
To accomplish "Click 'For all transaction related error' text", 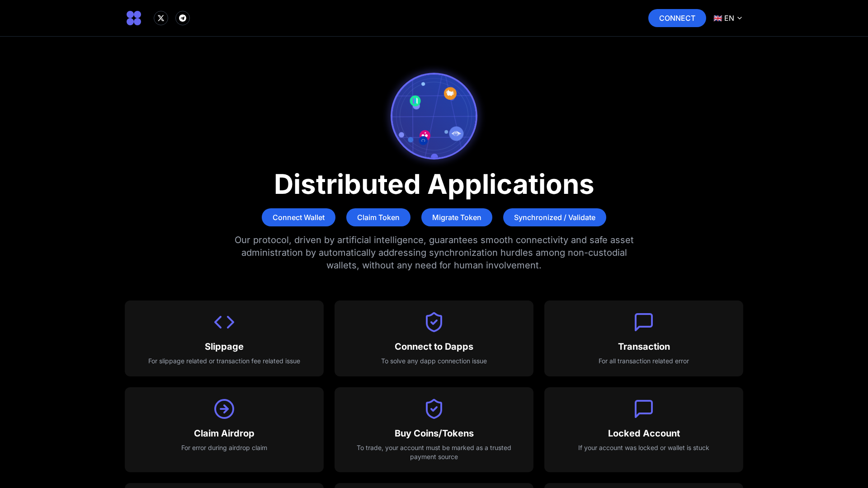I will (x=644, y=361).
